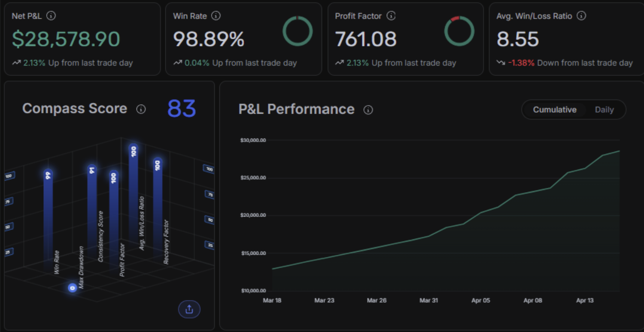Click the $15,000.00 y-axis label
The height and width of the screenshot is (332, 644).
click(x=254, y=253)
